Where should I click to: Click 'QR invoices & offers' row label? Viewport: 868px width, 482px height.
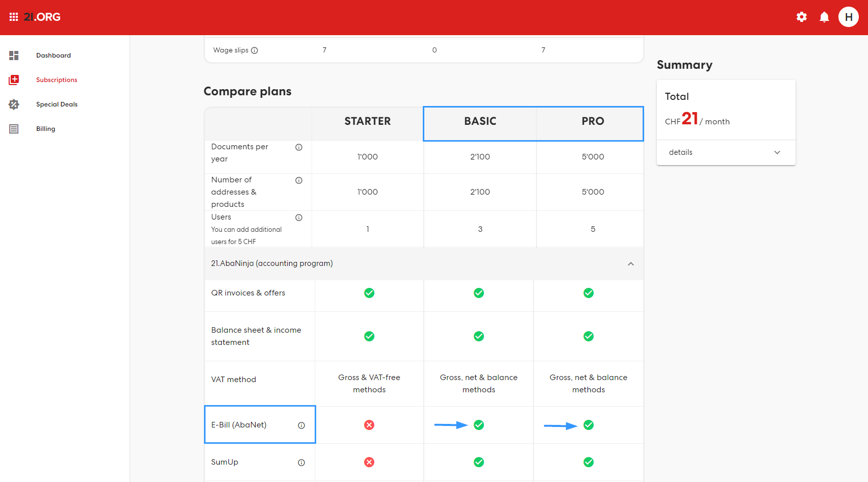(248, 293)
